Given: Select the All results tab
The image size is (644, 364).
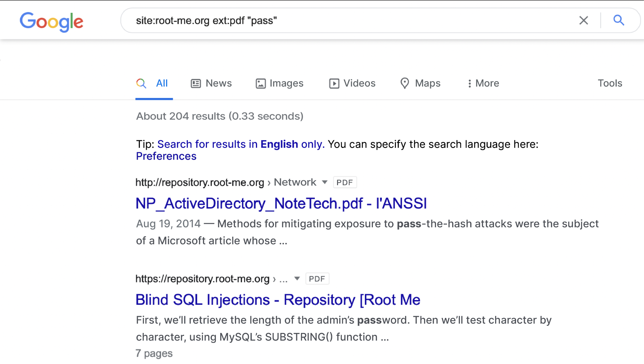Looking at the screenshot, I should [154, 84].
